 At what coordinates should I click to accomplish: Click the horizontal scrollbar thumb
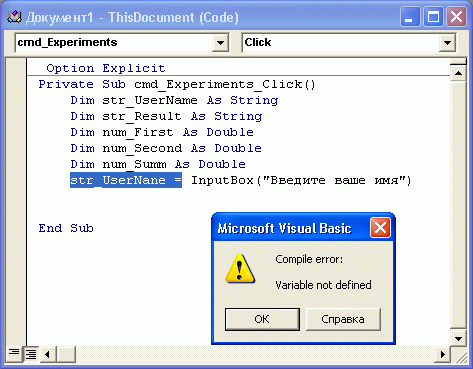pos(66,354)
